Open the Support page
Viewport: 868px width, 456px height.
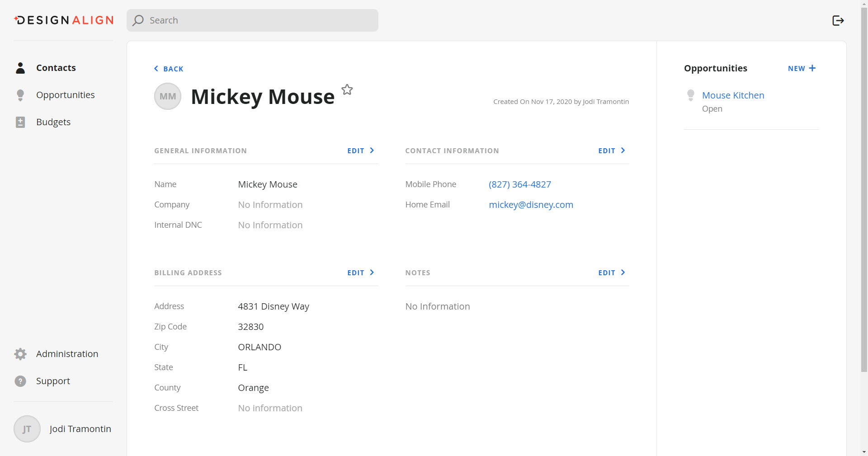pos(53,381)
